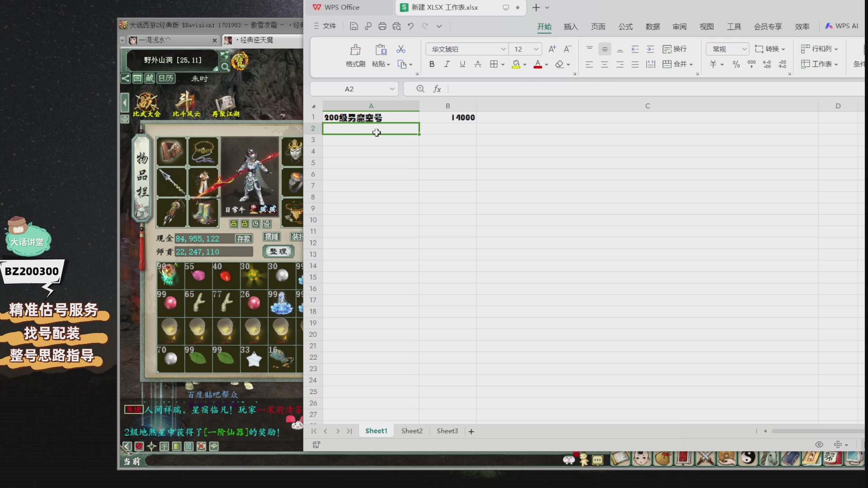The image size is (868, 488).
Task: Toggle Bold formatting
Action: coord(432,64)
